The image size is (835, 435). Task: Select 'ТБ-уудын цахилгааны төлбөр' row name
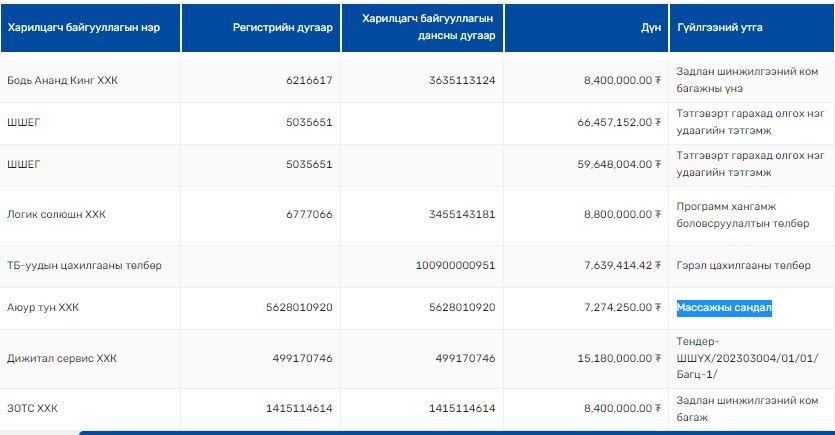[x=84, y=265]
